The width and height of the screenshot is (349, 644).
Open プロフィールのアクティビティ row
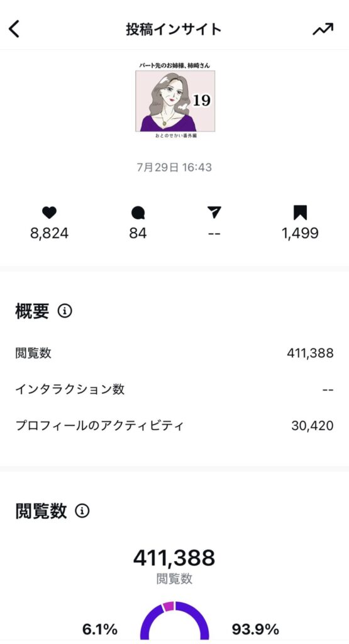coord(175,426)
